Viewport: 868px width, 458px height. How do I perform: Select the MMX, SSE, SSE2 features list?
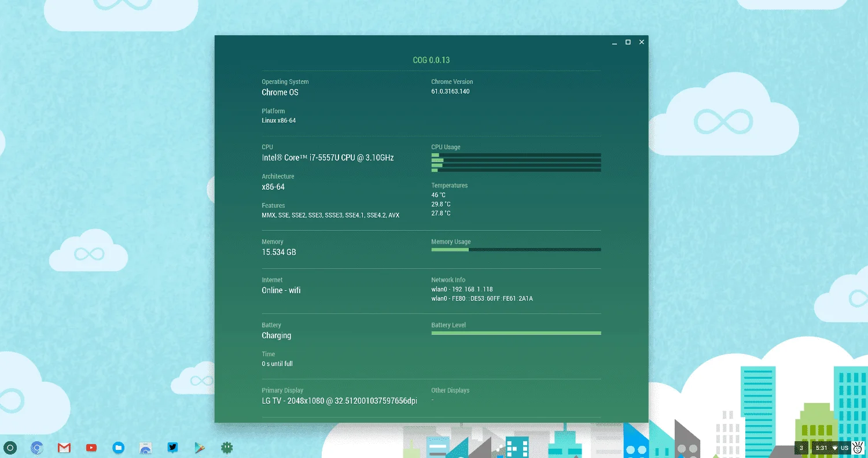330,215
